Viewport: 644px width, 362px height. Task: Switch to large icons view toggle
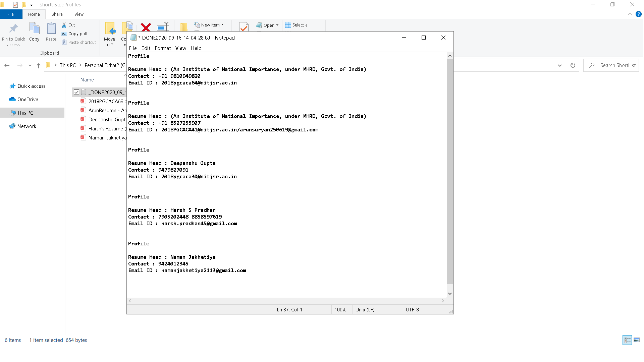coord(636,340)
